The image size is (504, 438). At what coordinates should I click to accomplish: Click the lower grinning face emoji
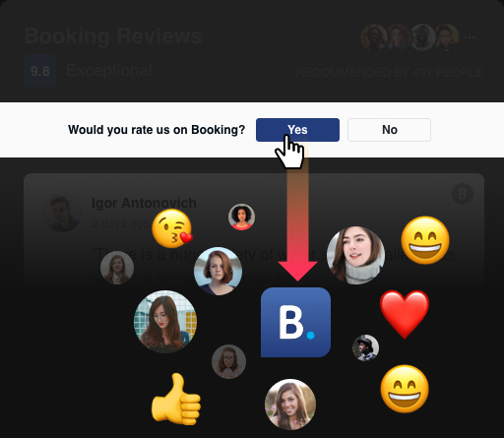click(405, 389)
